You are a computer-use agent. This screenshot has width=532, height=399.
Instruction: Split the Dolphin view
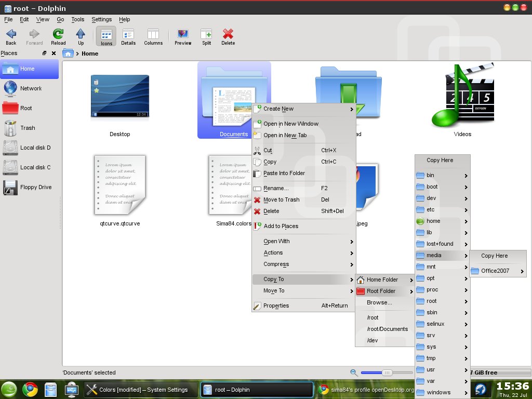click(206, 37)
